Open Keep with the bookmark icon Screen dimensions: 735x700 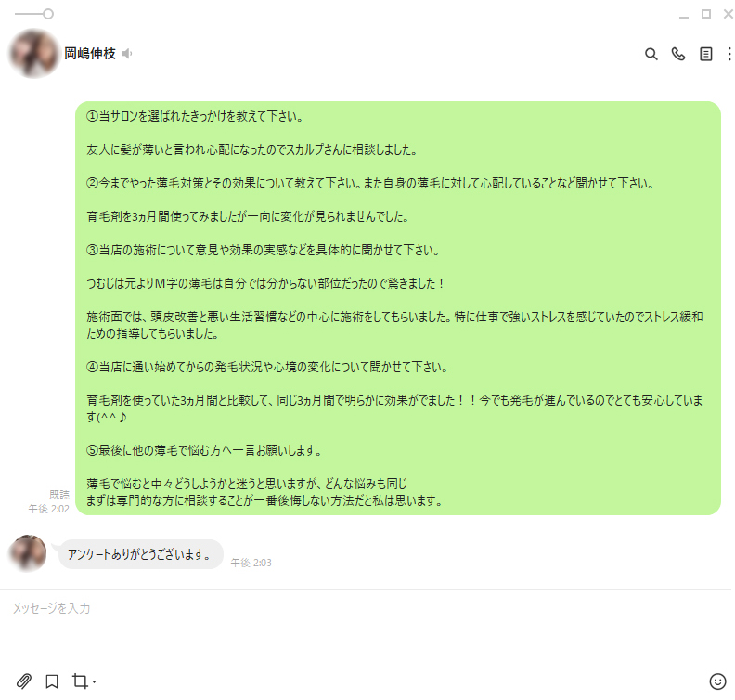(x=52, y=681)
